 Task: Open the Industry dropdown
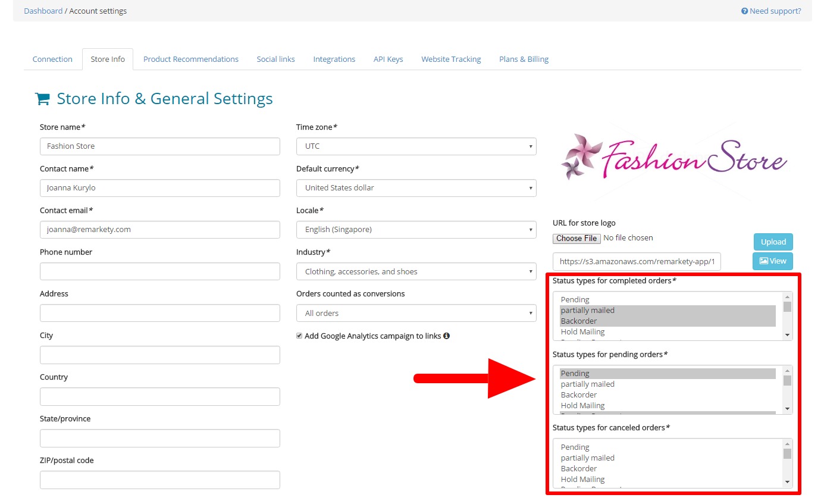416,271
